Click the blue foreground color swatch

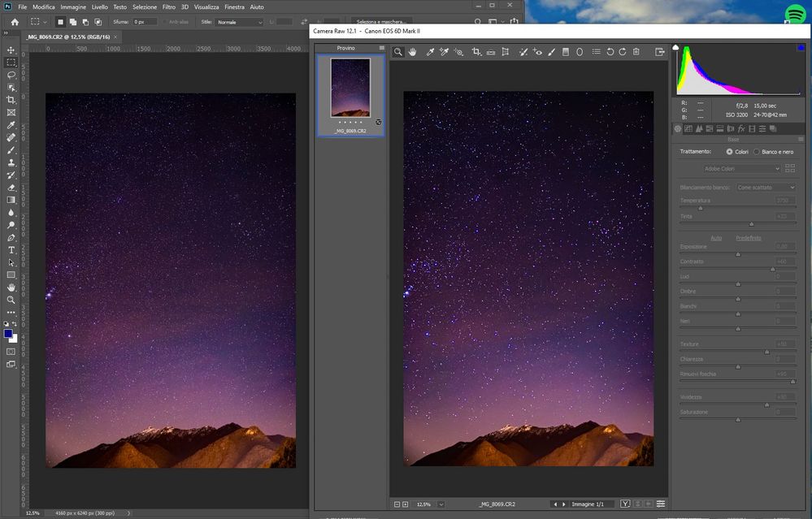[x=8, y=334]
